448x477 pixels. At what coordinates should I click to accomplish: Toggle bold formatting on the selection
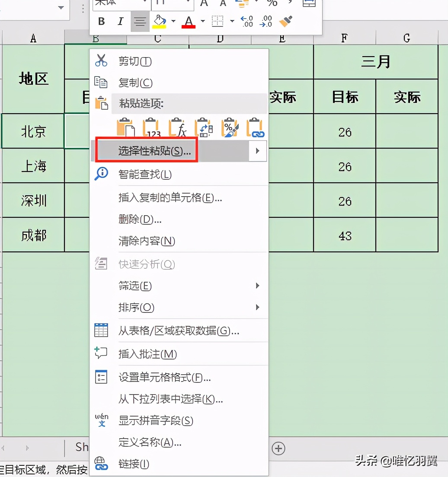click(101, 21)
